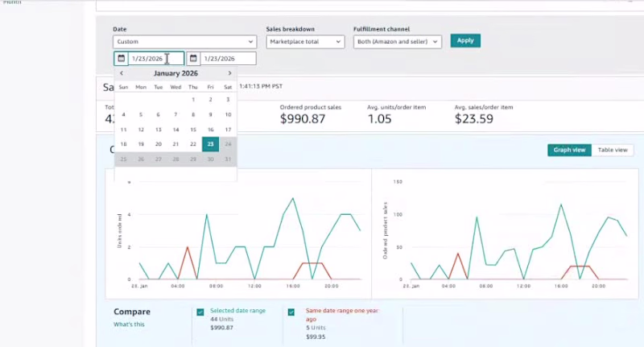Viewport: 644px width, 347px height.
Task: Toggle Same date range one year ago checkbox
Action: tap(291, 312)
